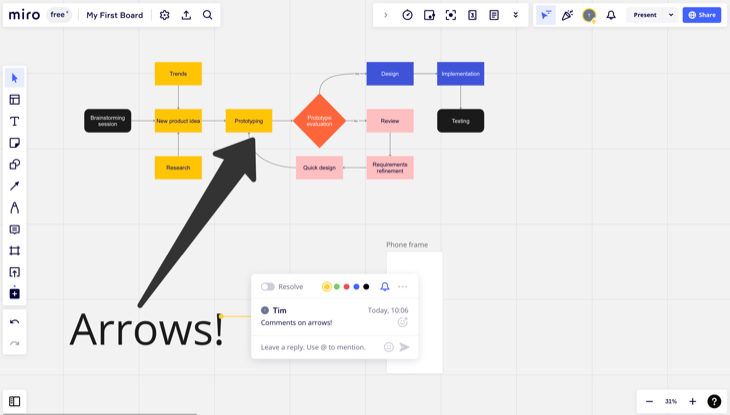Screen dimensions: 730x415
Task: Export board using the upload icon
Action: pyautogui.click(x=186, y=15)
